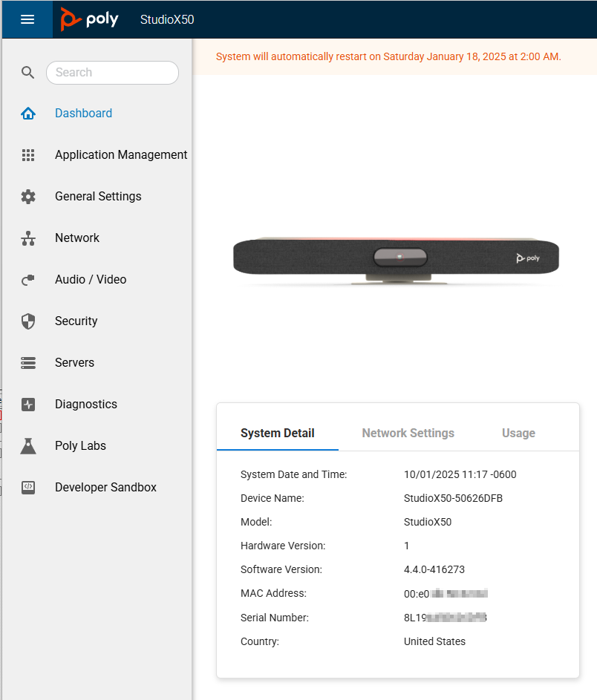Viewport: 597px width, 700px height.
Task: Select the System Detail tab
Action: (277, 433)
